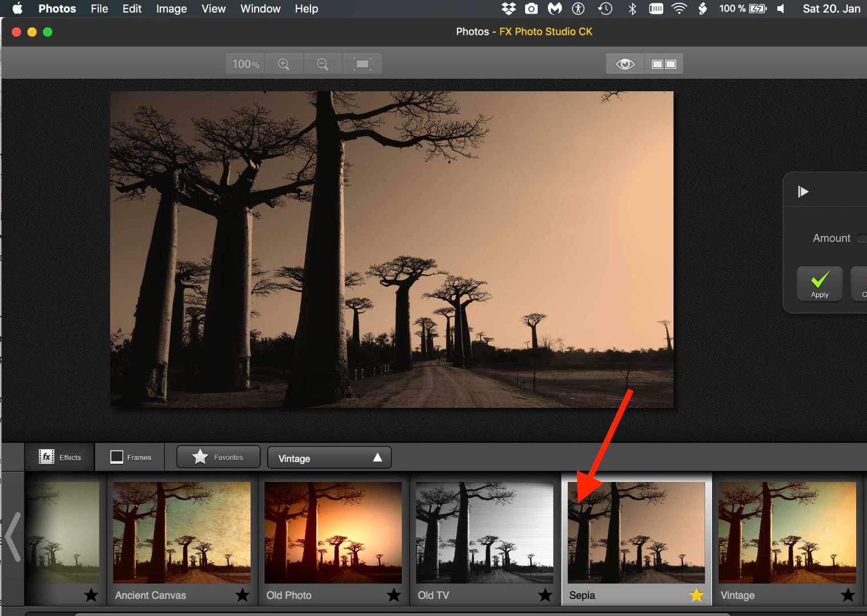This screenshot has height=616, width=867.
Task: Adjust the Amount slider
Action: tap(862, 238)
